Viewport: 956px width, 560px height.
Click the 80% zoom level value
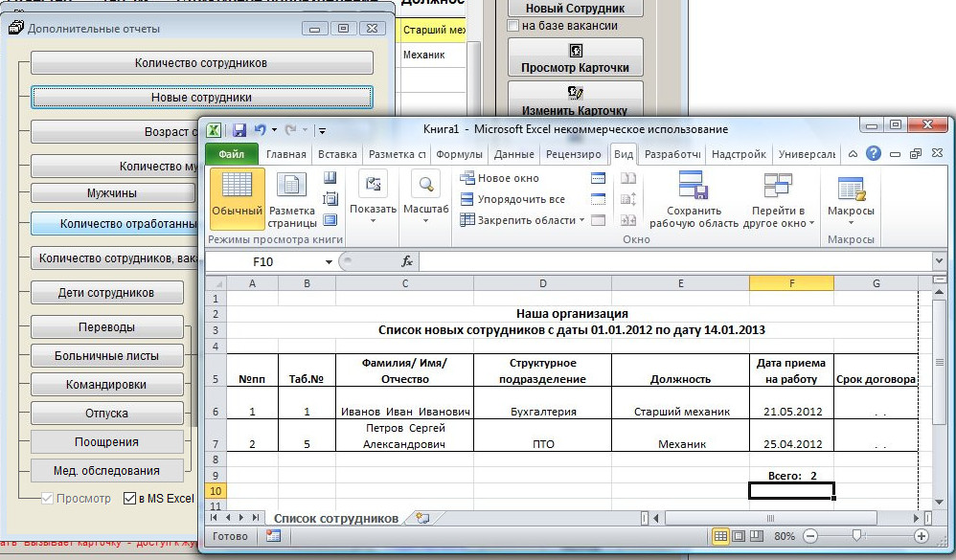point(785,536)
